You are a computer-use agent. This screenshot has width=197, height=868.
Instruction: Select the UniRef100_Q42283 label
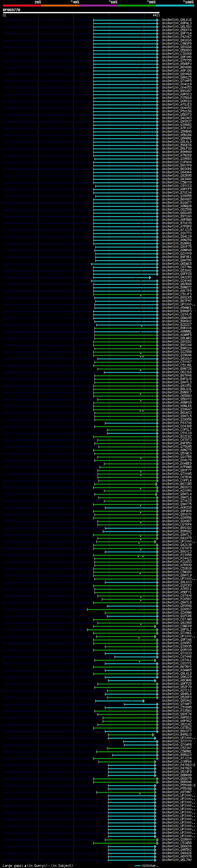pyautogui.click(x=177, y=277)
